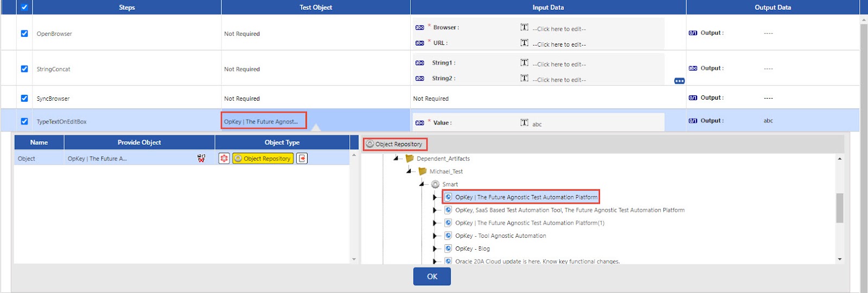Click icon of OpKey - Blog object
Screen dimensions: 868x293
click(x=448, y=249)
